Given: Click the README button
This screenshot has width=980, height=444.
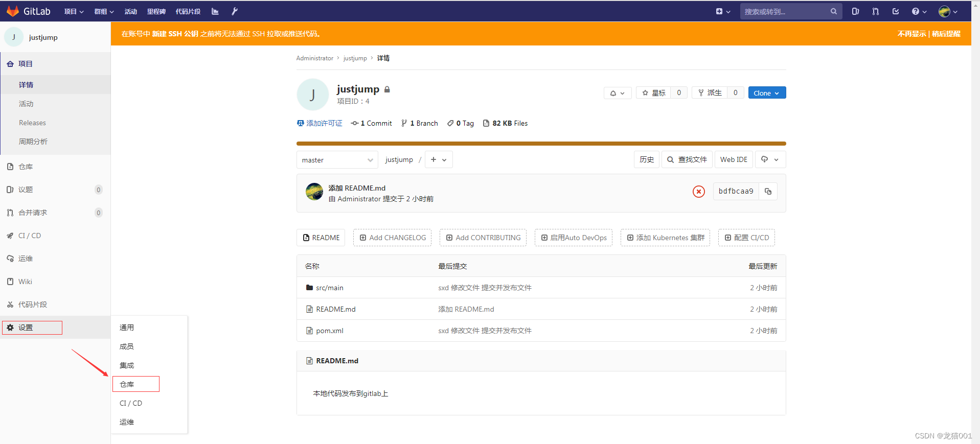Looking at the screenshot, I should point(321,238).
